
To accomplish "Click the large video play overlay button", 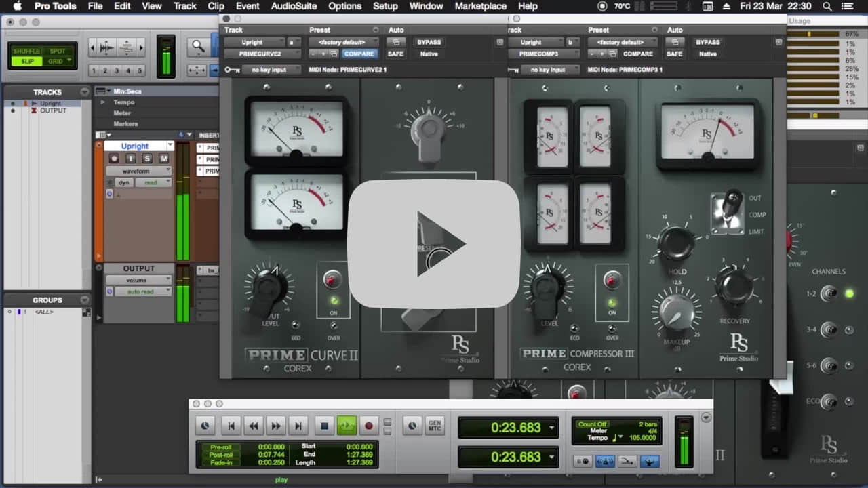I will 434,244.
